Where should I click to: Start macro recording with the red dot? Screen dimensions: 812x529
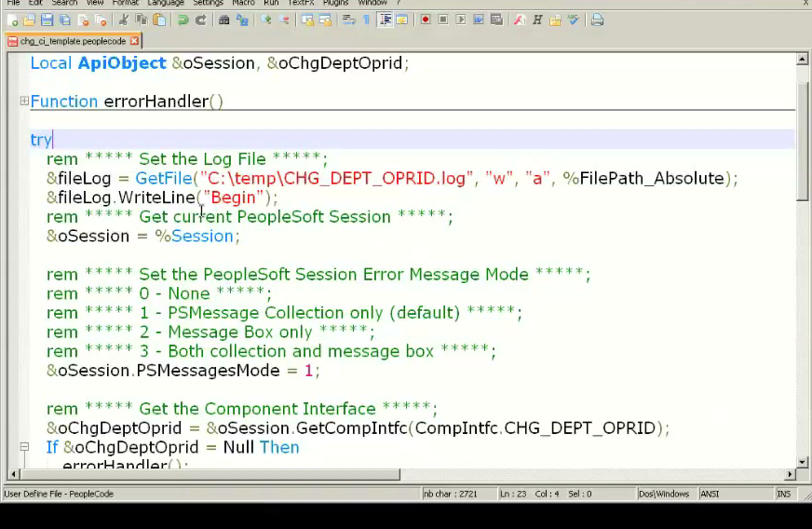[x=426, y=20]
